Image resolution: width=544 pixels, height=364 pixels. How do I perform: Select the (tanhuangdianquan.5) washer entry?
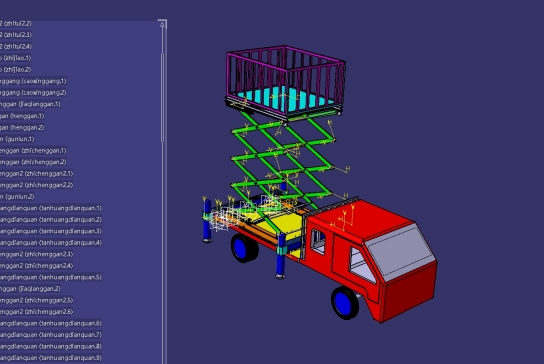(x=51, y=277)
